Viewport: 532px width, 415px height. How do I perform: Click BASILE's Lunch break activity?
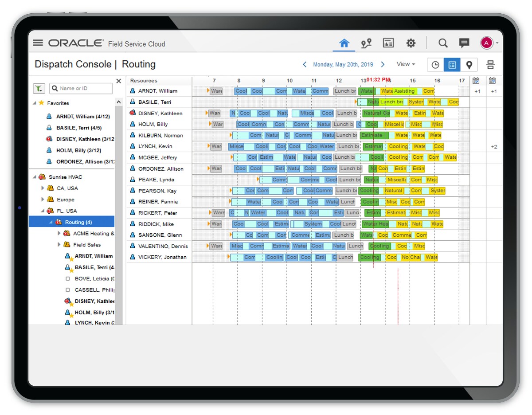point(391,102)
